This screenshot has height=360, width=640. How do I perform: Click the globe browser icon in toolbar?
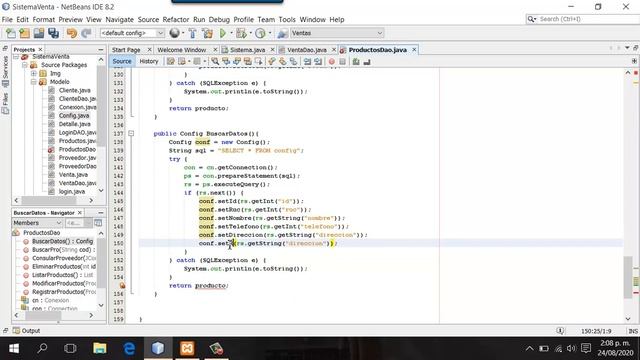click(174, 33)
